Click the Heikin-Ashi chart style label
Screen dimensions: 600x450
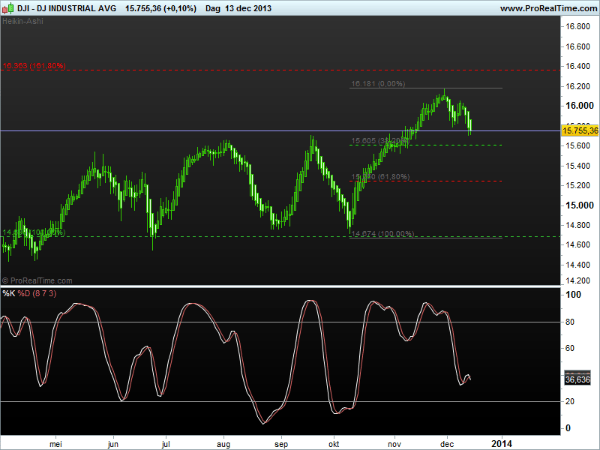click(x=23, y=21)
